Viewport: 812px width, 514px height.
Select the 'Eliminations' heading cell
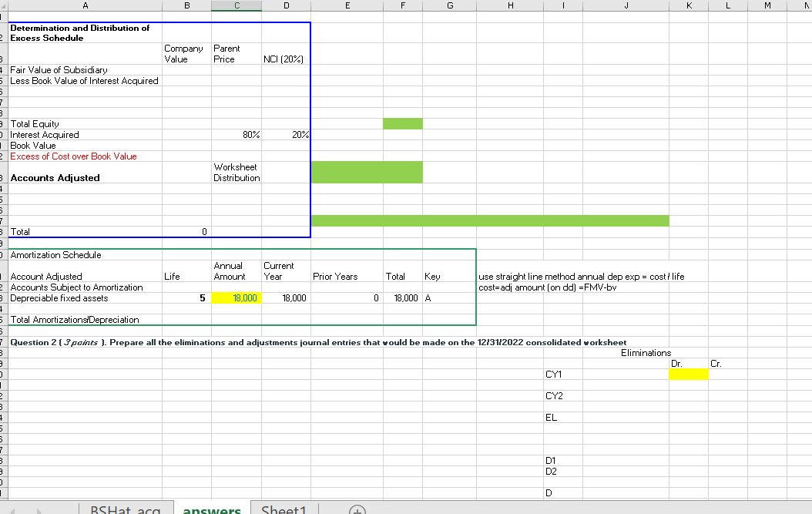click(646, 353)
